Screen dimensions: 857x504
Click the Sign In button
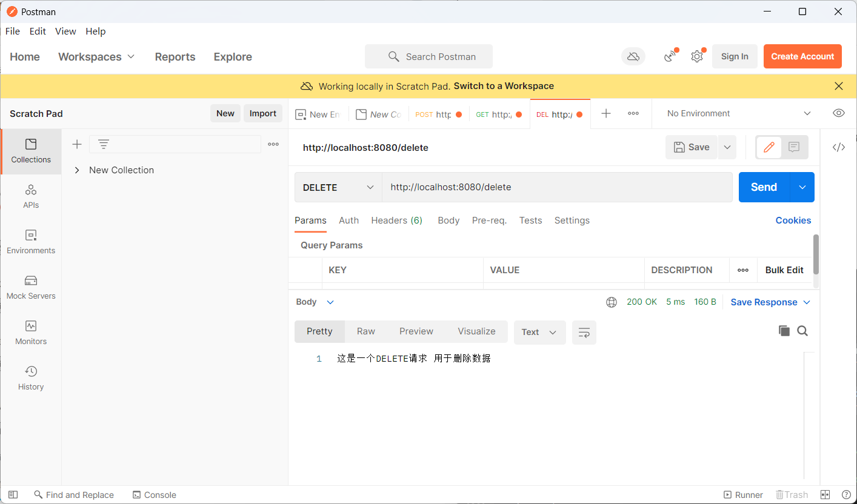click(x=735, y=56)
